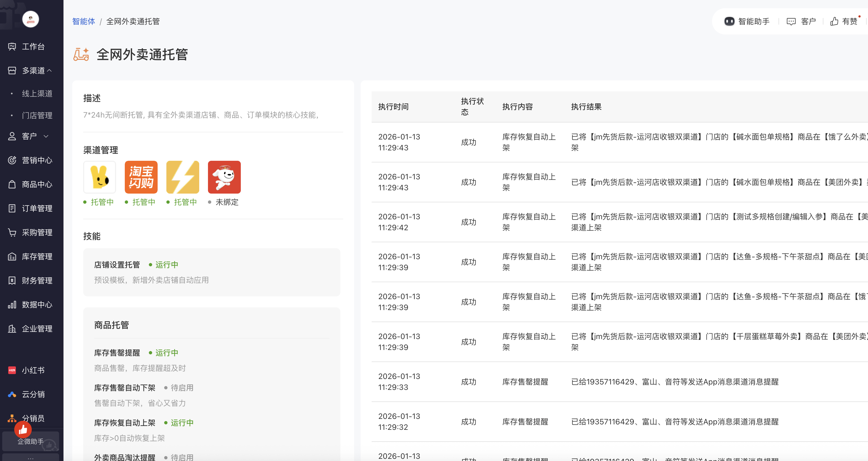Open the AI assistant (智能助手) robot icon

click(x=729, y=22)
